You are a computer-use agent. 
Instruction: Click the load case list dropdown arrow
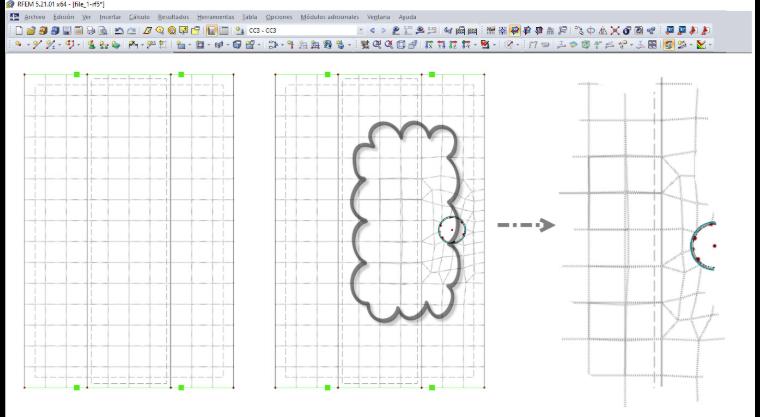click(x=361, y=31)
